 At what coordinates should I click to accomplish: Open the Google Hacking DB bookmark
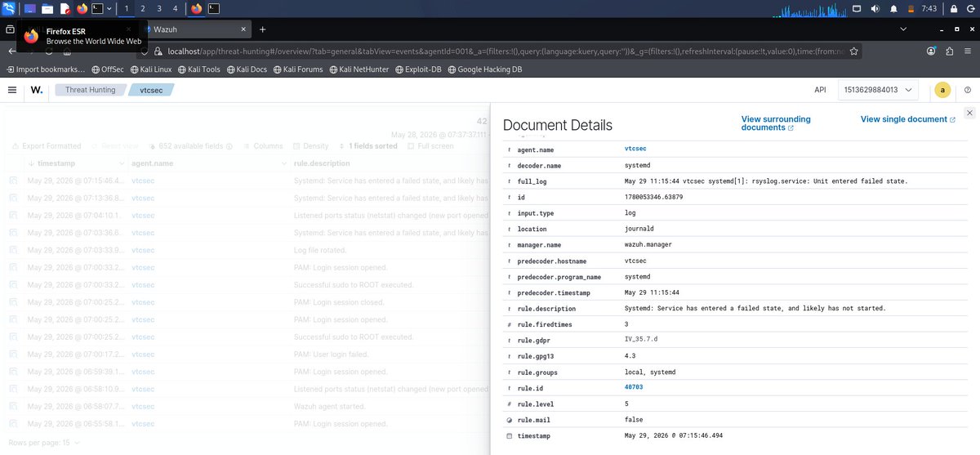click(485, 69)
